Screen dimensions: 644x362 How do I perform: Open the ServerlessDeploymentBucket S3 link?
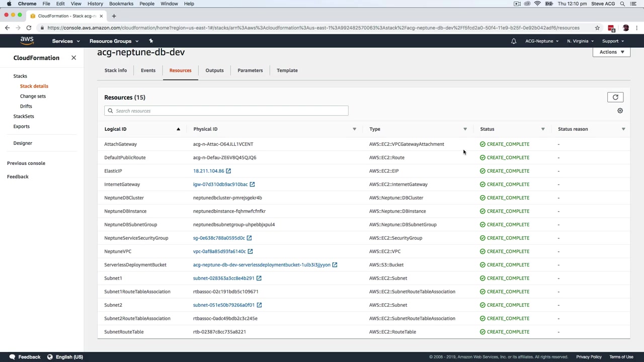pos(262,265)
